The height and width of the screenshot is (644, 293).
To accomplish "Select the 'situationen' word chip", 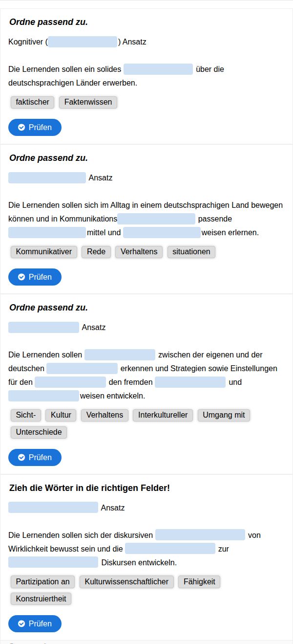I will 191,252.
